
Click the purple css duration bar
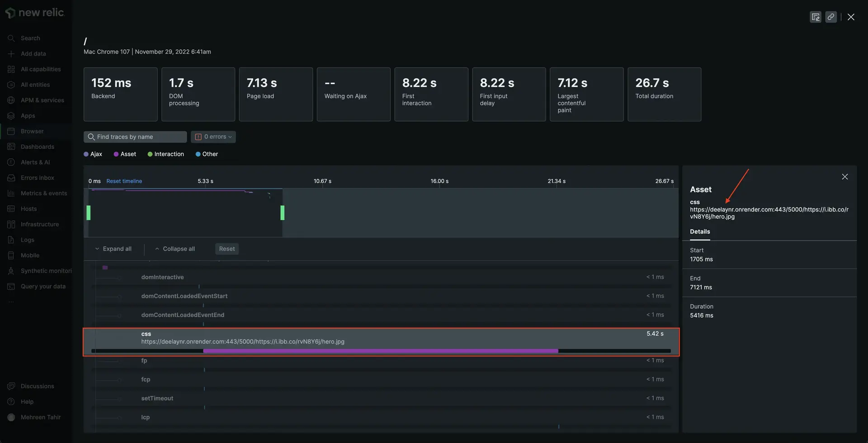pyautogui.click(x=381, y=351)
